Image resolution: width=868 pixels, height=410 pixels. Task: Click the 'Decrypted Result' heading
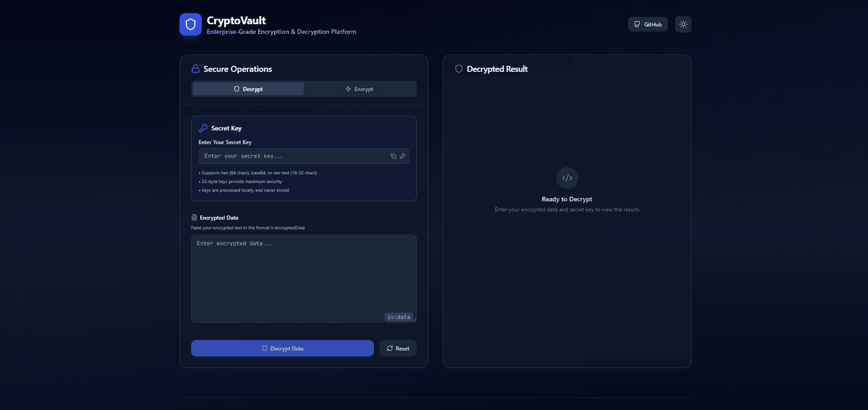point(497,69)
